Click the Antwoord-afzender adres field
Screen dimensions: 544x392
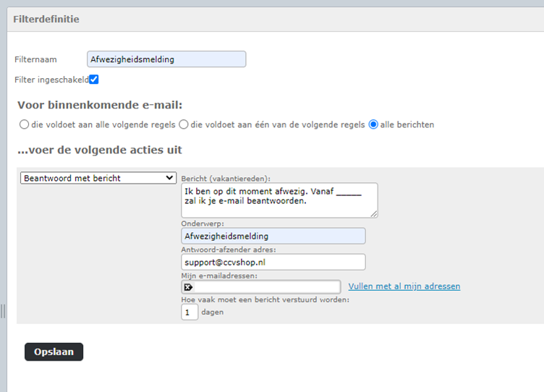[273, 262]
